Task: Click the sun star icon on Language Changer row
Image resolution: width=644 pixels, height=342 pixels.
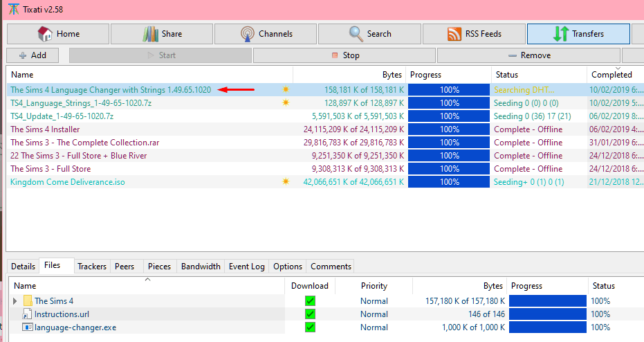Action: point(286,89)
